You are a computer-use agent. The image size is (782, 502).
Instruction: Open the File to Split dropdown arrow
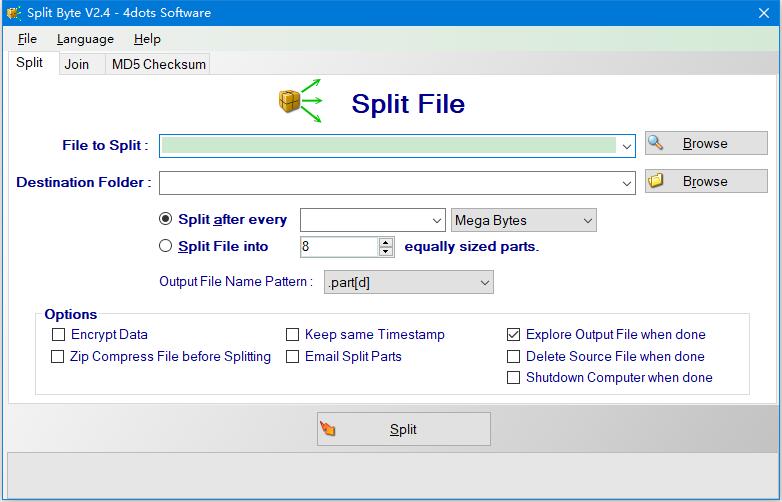pyautogui.click(x=626, y=146)
